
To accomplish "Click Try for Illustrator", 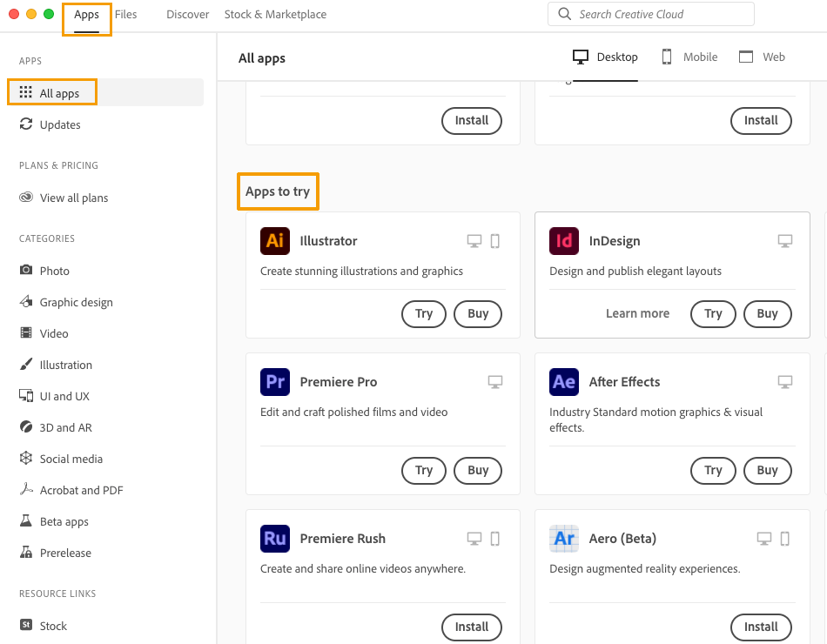I will pos(424,314).
